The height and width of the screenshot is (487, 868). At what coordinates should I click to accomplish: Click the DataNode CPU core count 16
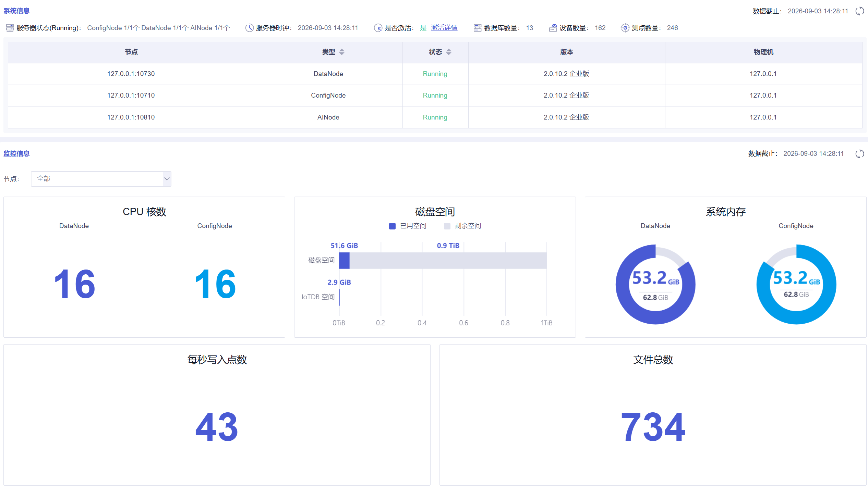pyautogui.click(x=74, y=284)
